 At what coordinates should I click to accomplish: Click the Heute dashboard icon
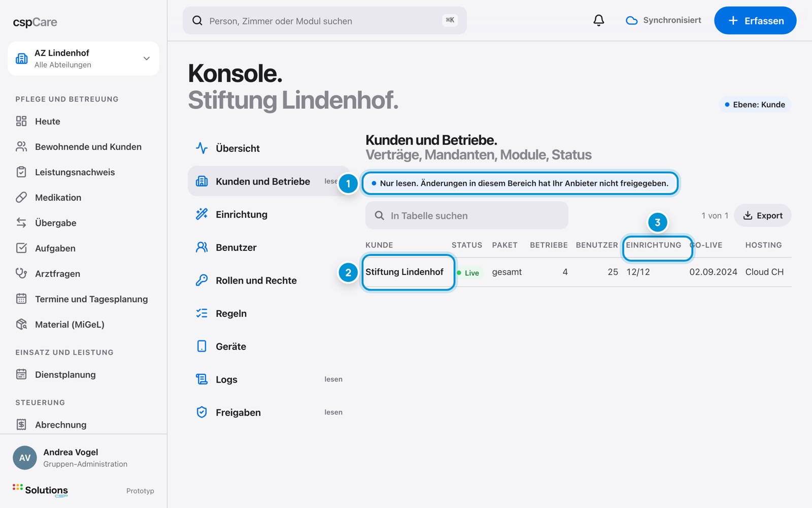pyautogui.click(x=21, y=121)
